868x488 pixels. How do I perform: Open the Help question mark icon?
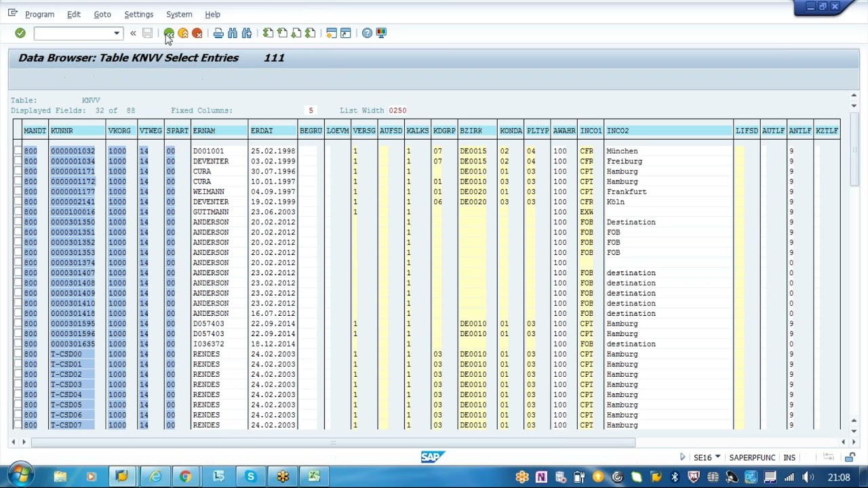[x=367, y=33]
